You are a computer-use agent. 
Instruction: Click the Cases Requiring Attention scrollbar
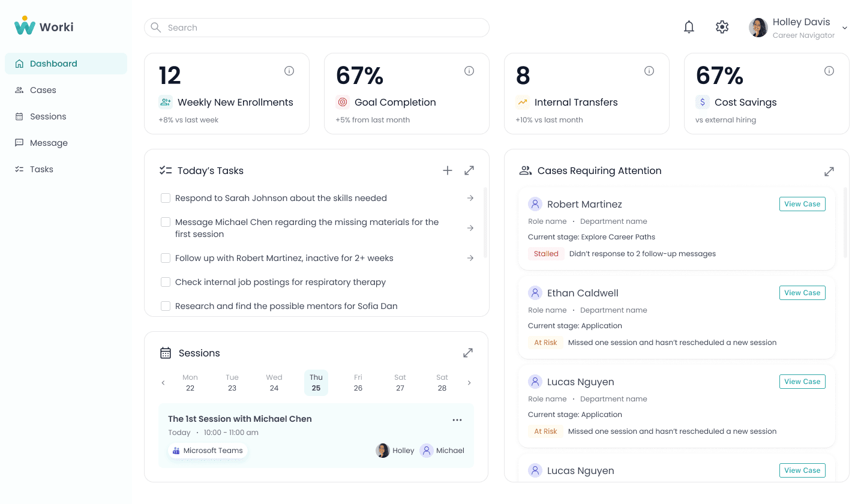845,222
